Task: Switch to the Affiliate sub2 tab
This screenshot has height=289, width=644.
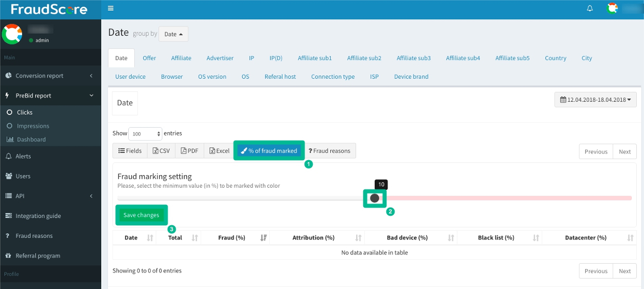Action: point(364,58)
